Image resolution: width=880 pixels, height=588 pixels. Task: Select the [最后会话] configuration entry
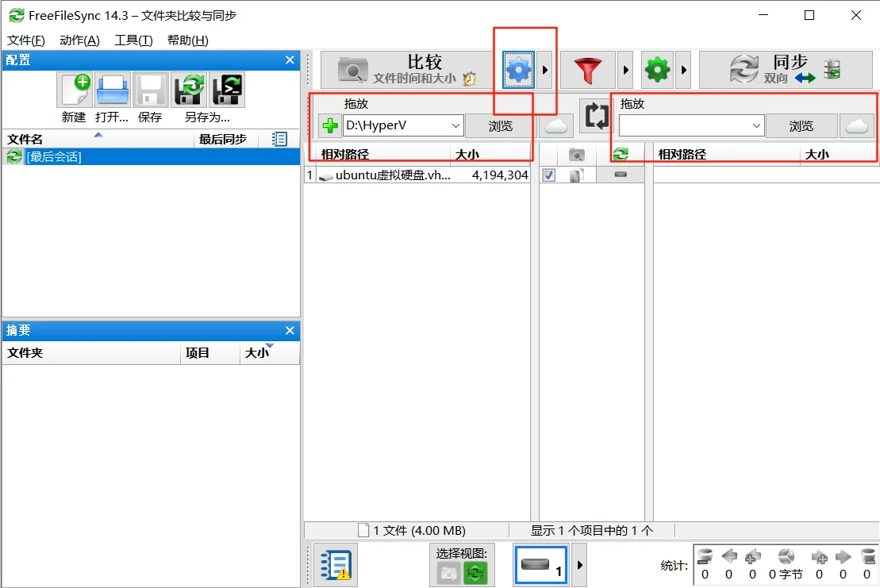coord(151,156)
